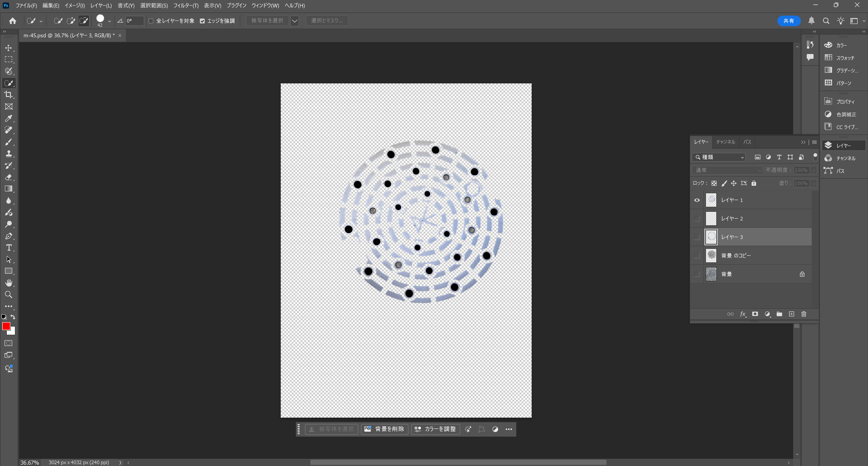Create new group folder icon

(779, 314)
